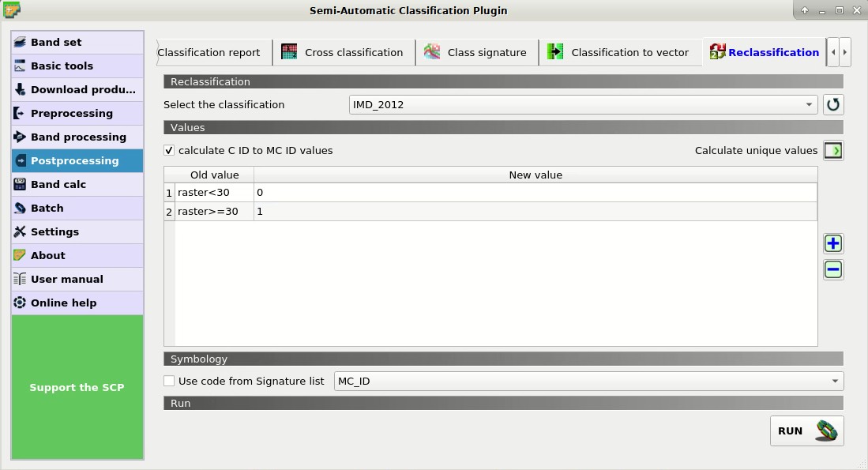Enable Use code from Signature list
Viewport: 868px width, 470px height.
[169, 381]
